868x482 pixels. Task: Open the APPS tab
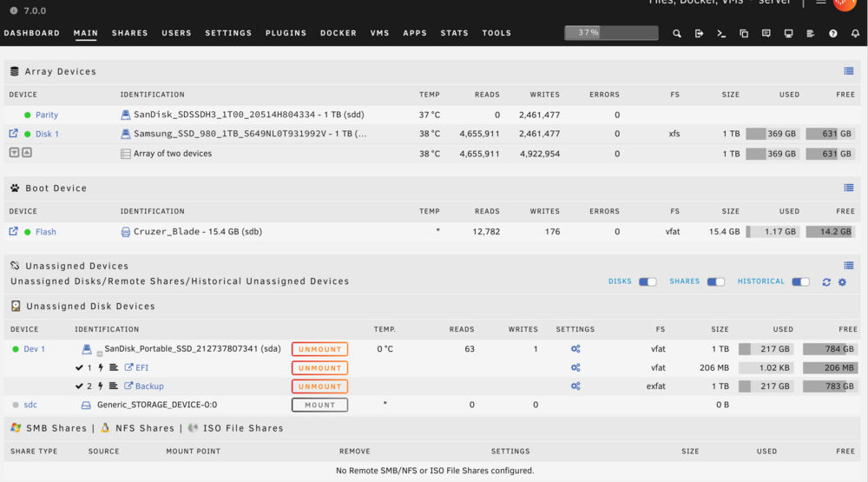coord(415,33)
